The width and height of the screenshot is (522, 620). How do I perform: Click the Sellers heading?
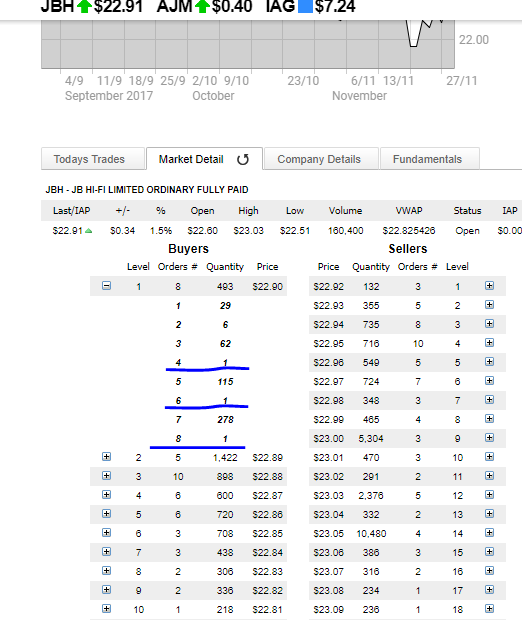click(408, 249)
